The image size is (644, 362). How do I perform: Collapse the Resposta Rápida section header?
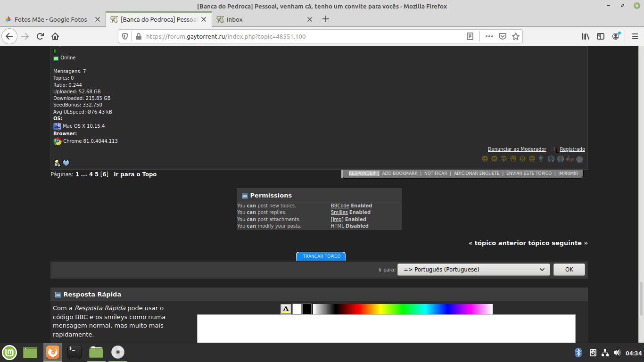[58, 294]
